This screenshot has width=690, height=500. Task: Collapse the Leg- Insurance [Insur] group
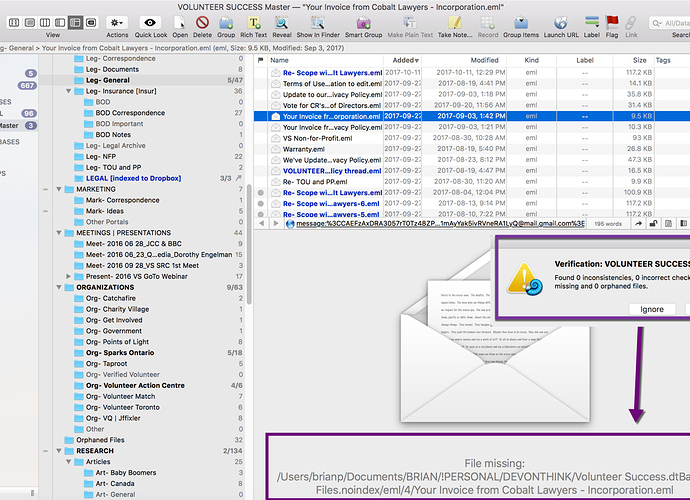click(x=69, y=91)
